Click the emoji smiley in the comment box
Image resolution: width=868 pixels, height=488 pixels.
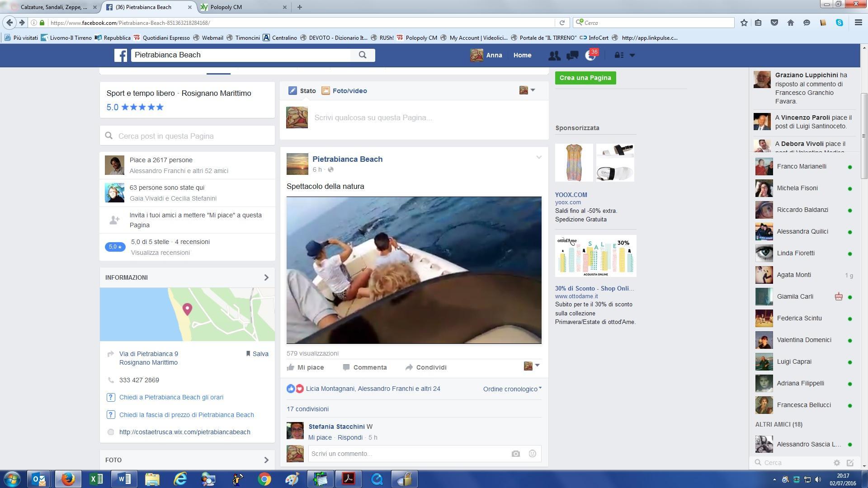[x=532, y=454]
